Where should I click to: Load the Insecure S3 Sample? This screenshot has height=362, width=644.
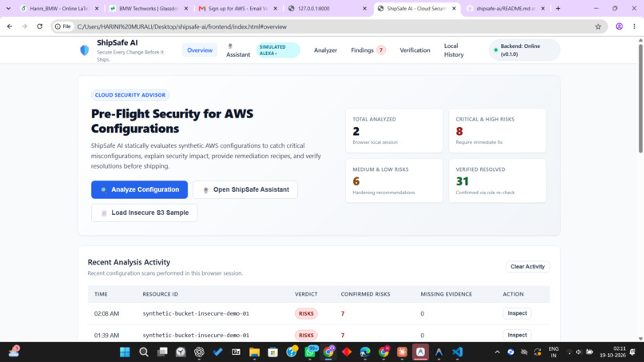pyautogui.click(x=144, y=213)
